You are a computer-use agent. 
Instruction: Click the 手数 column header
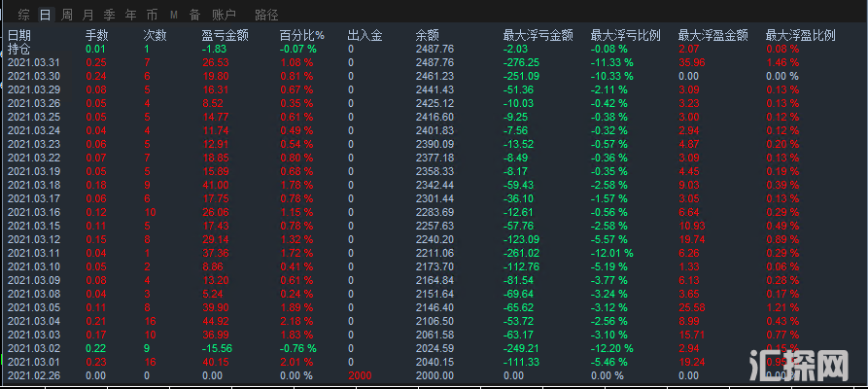click(97, 35)
